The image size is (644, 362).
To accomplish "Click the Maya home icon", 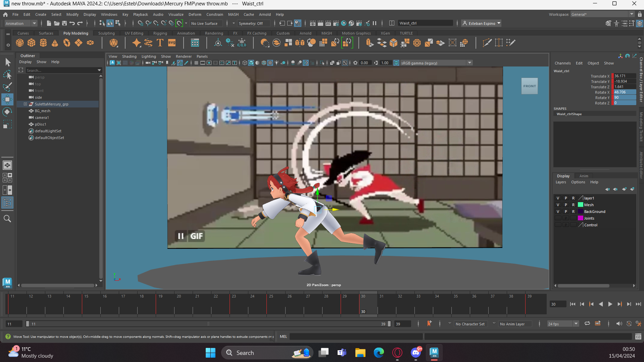I will click(x=5, y=14).
